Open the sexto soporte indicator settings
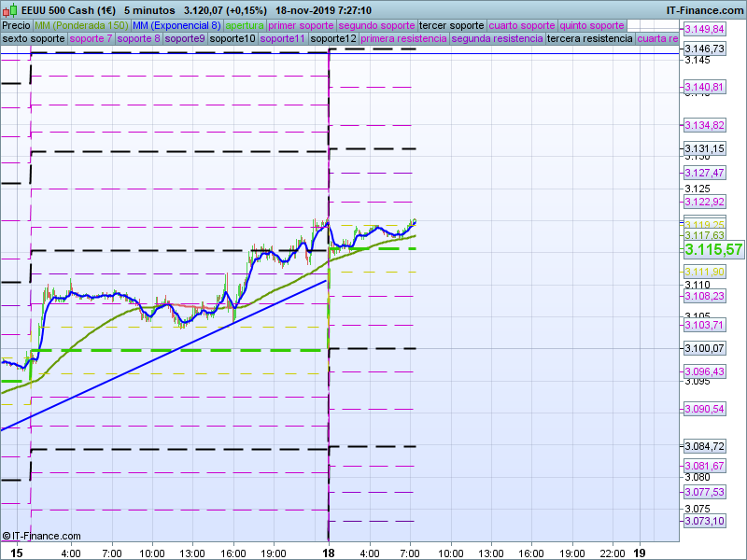 pyautogui.click(x=34, y=39)
